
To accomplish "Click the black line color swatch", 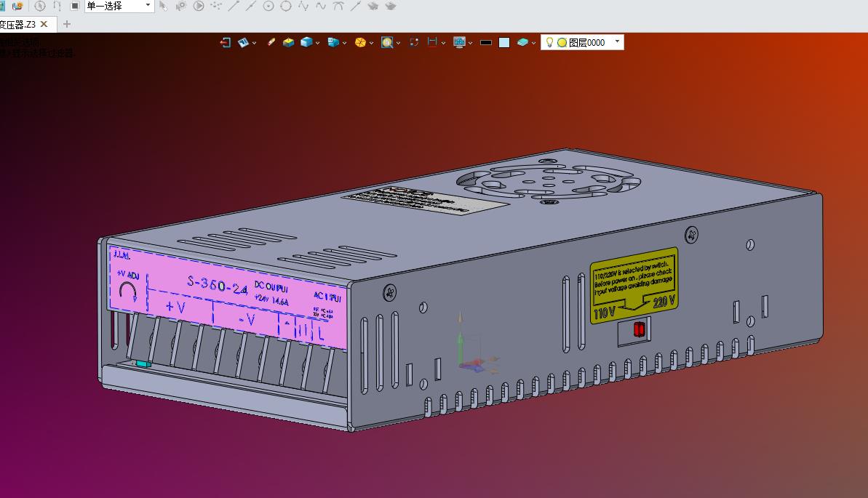I will click(x=486, y=43).
